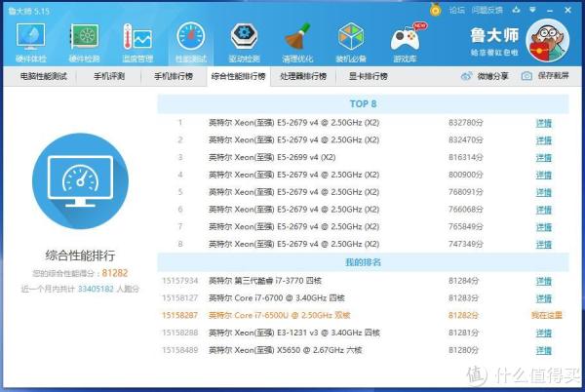
Task: Open 详情 for rank 7 score 765849
Action: [544, 227]
